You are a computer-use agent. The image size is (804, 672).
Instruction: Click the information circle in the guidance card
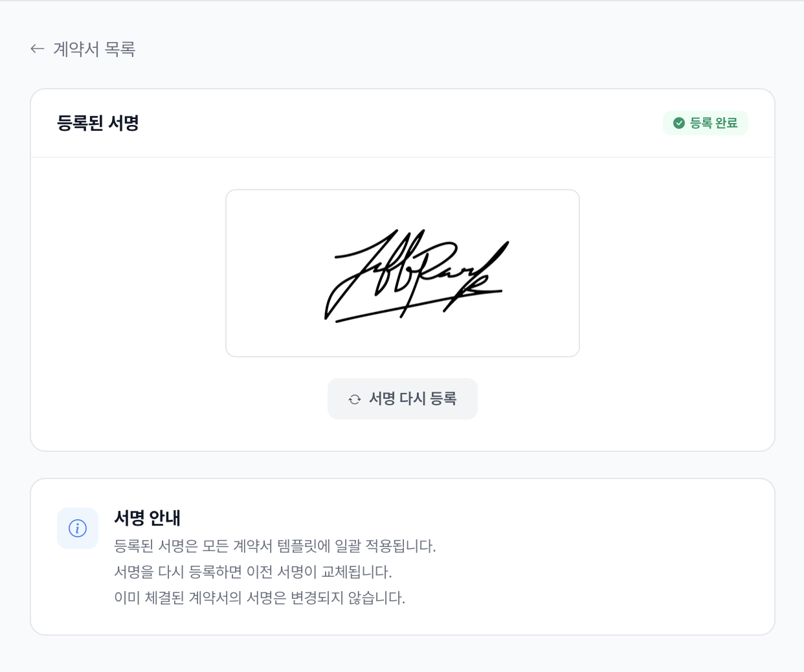tap(78, 528)
